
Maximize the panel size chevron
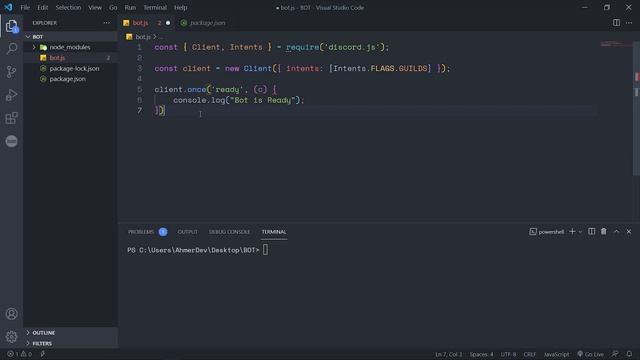616,231
